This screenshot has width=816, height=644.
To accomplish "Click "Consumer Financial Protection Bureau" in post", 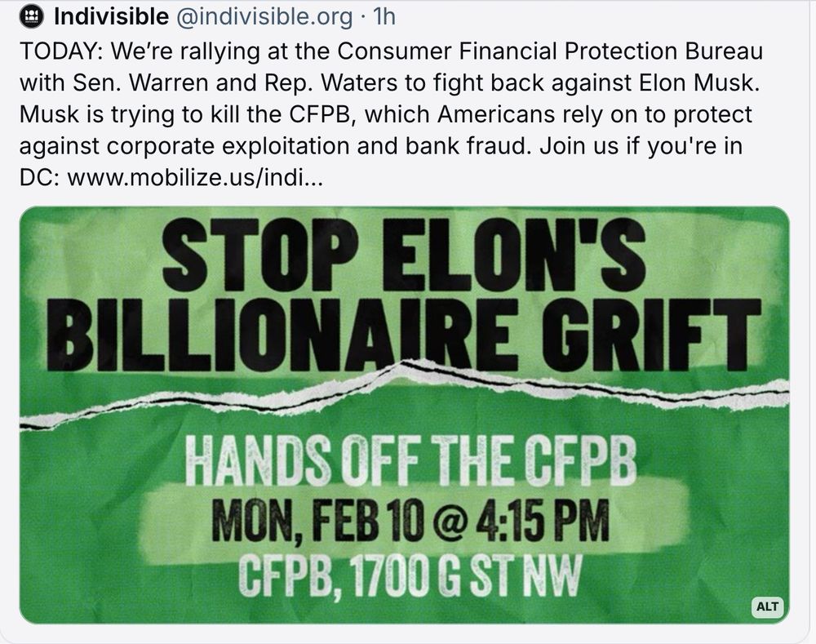I will point(550,51).
